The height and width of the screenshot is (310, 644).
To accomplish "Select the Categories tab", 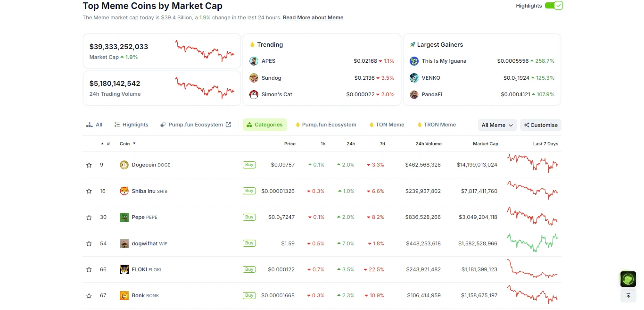I will [x=265, y=125].
